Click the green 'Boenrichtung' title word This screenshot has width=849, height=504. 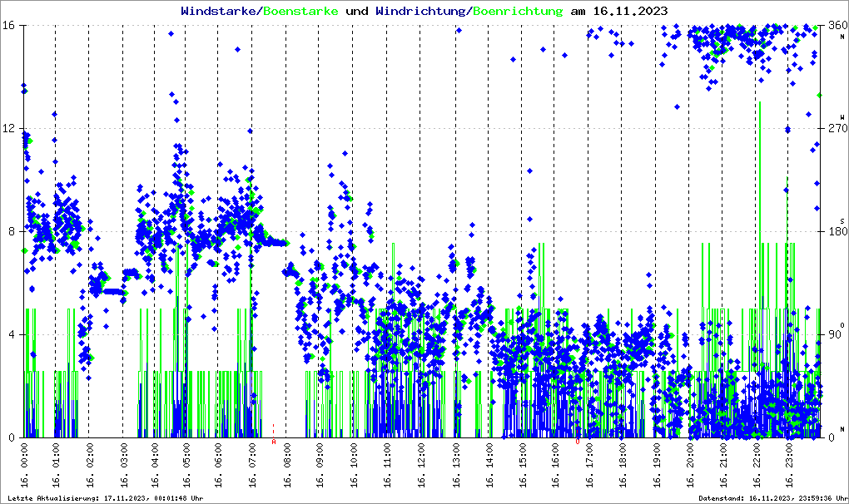519,12
